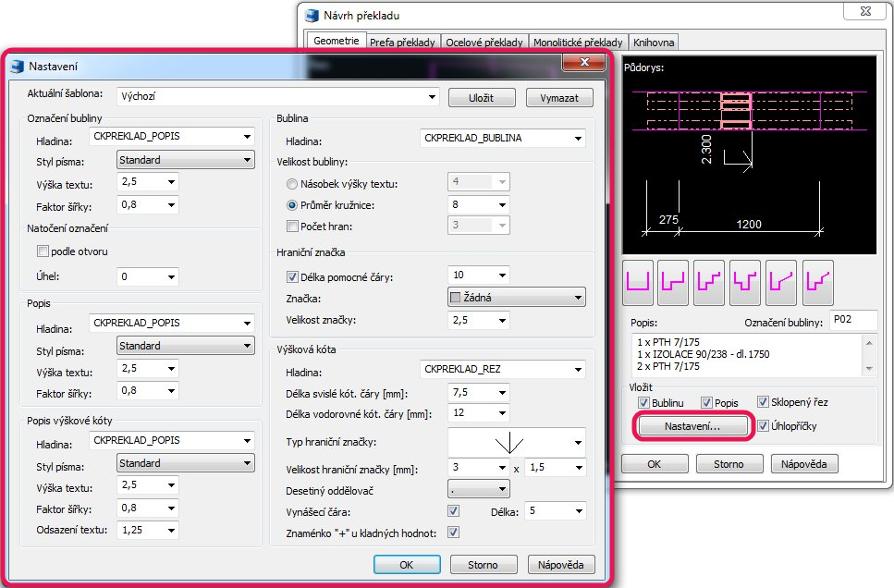
Task: Click the Půdorys plan preview
Action: [x=749, y=154]
